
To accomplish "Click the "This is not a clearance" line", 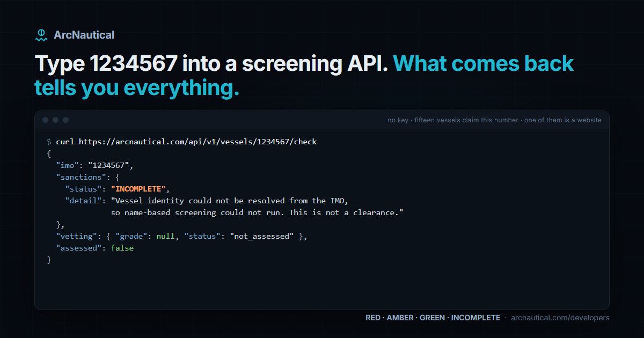I will [x=257, y=212].
